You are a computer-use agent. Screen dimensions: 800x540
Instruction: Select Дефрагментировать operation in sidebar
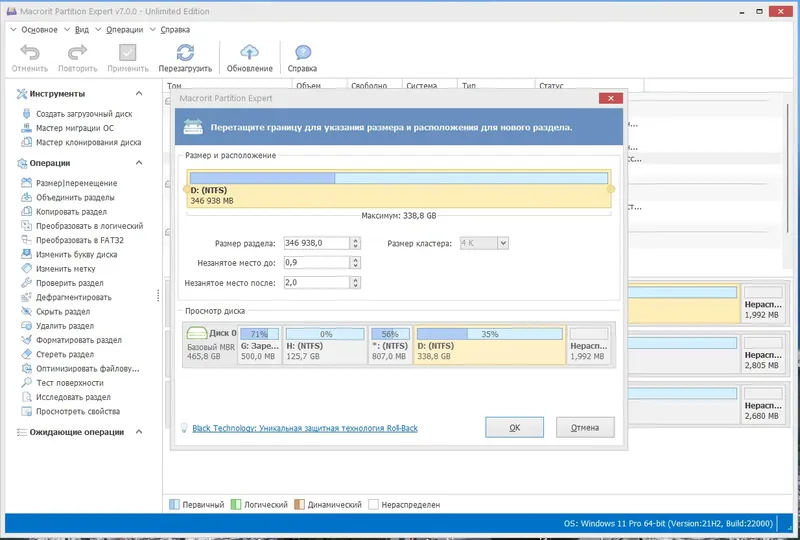coord(73,297)
